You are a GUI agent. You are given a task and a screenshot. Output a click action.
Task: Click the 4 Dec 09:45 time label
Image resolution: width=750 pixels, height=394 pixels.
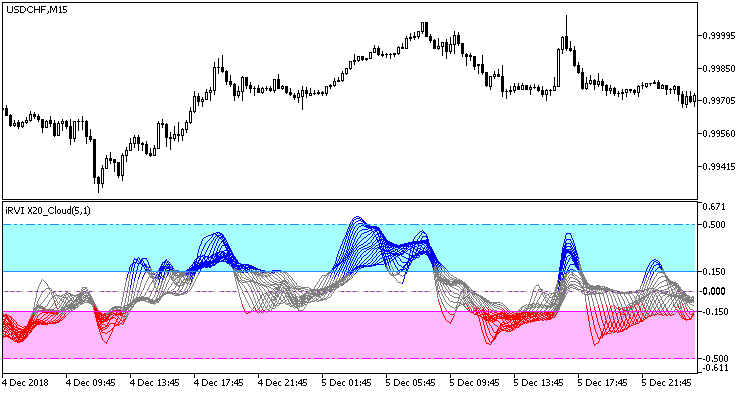[x=91, y=383]
